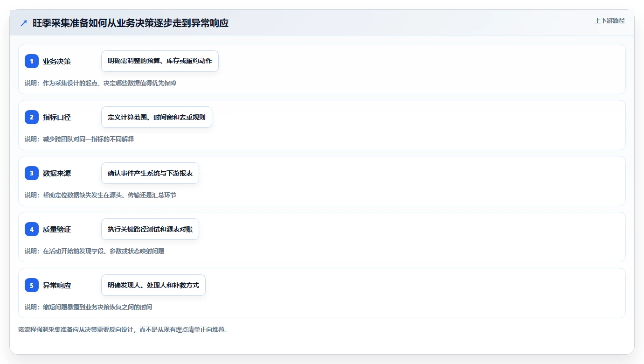Viewport: 644px width, 364px height.
Task: Click the page title 旺季采集准备如何从业务决策逐步走到异常响应
Action: [131, 23]
